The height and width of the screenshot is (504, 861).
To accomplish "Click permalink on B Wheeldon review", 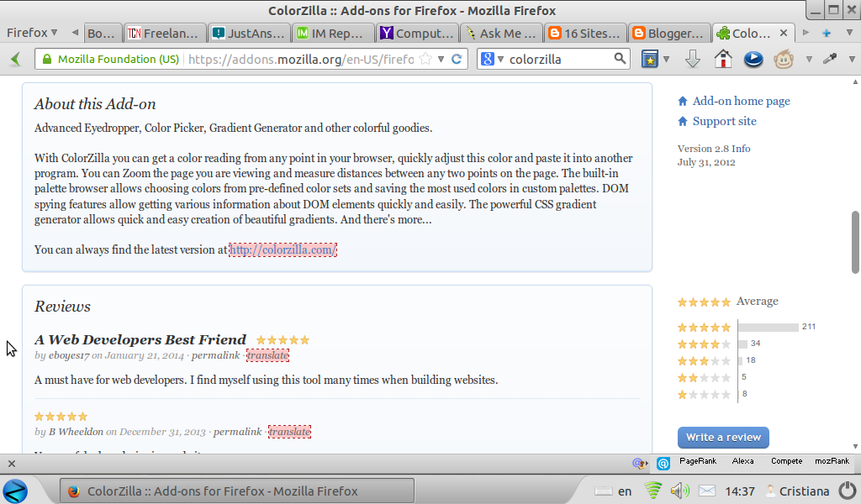I will click(238, 432).
